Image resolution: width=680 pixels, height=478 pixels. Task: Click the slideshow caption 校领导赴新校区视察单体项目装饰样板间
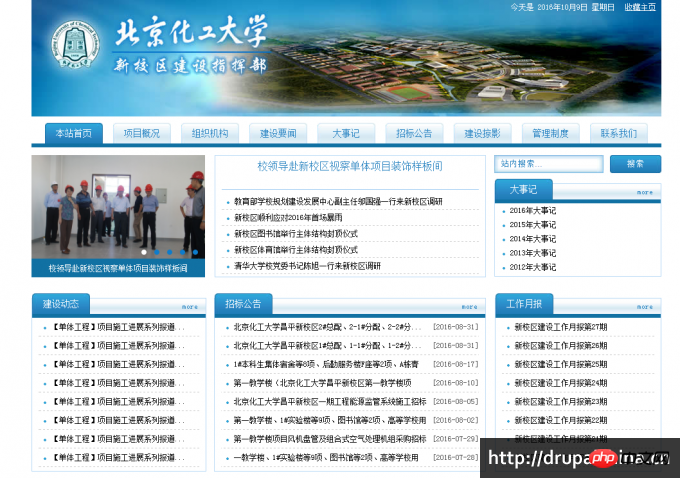(118, 268)
